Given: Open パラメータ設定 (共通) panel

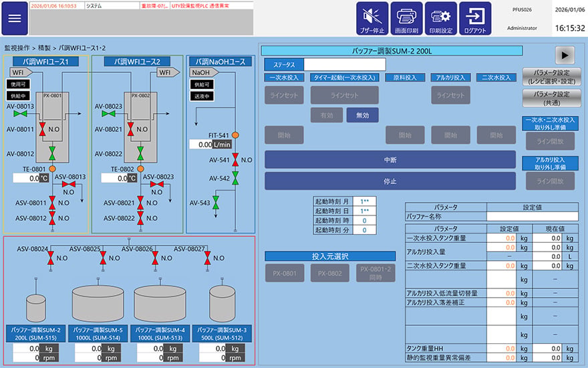Looking at the screenshot, I should [x=552, y=98].
